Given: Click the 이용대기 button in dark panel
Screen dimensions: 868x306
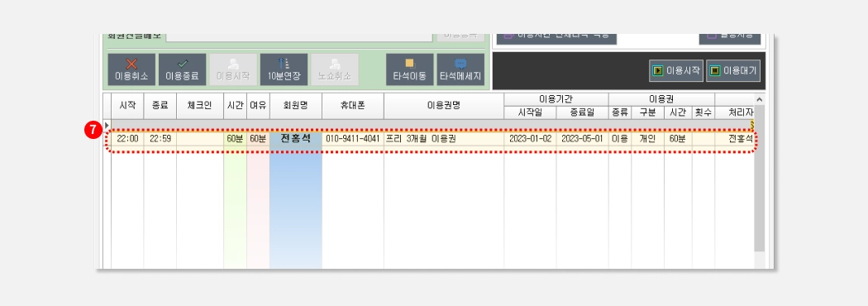Looking at the screenshot, I should (733, 71).
